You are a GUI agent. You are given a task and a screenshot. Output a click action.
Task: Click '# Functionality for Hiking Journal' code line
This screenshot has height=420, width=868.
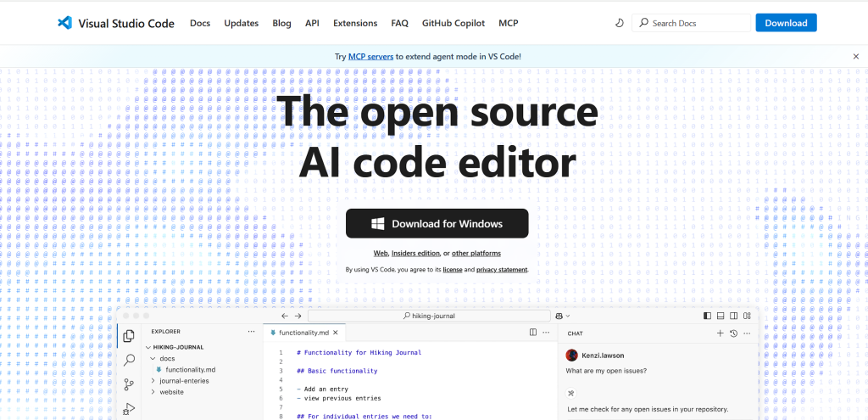359,352
